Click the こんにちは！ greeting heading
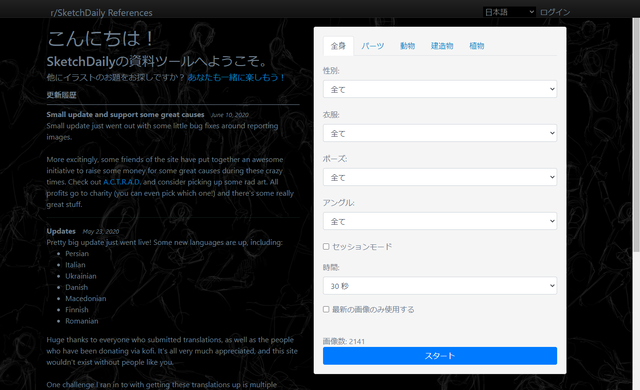640x390 pixels. pyautogui.click(x=101, y=39)
